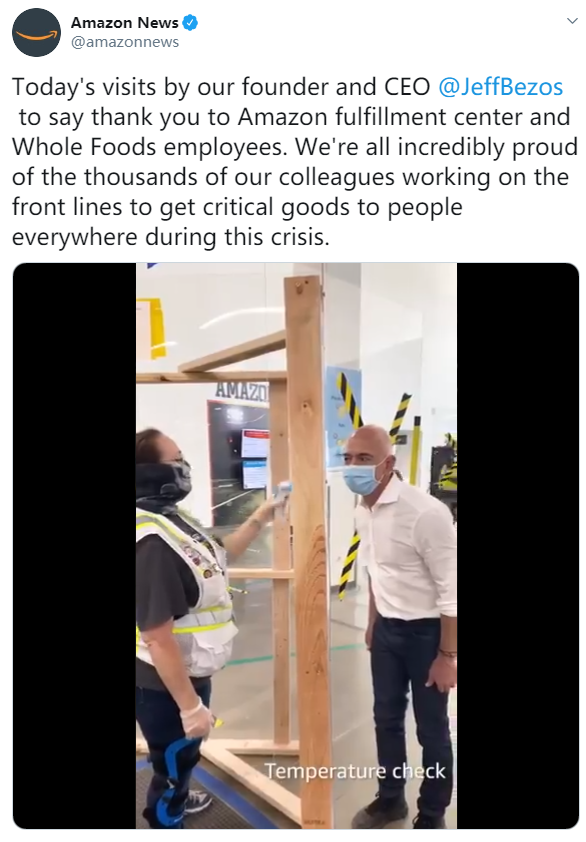
Task: Open the @JeffBezos mention link
Action: pyautogui.click(x=501, y=87)
